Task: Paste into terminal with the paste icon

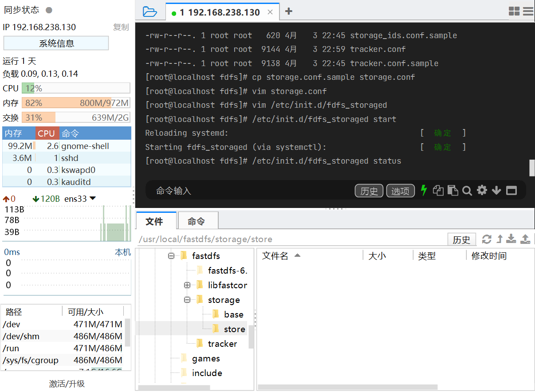Action: pos(452,190)
